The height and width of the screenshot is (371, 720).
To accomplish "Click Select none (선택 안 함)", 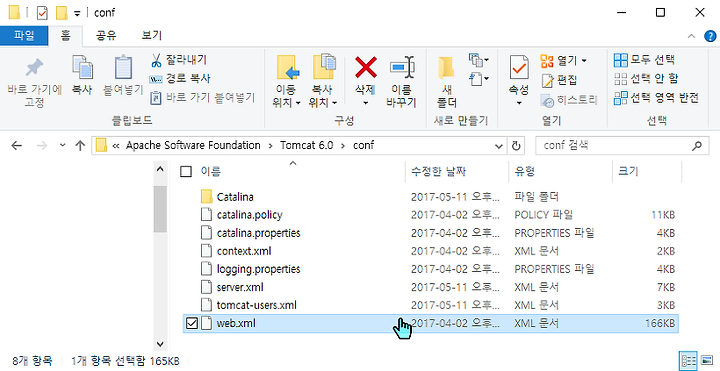I will click(646, 79).
